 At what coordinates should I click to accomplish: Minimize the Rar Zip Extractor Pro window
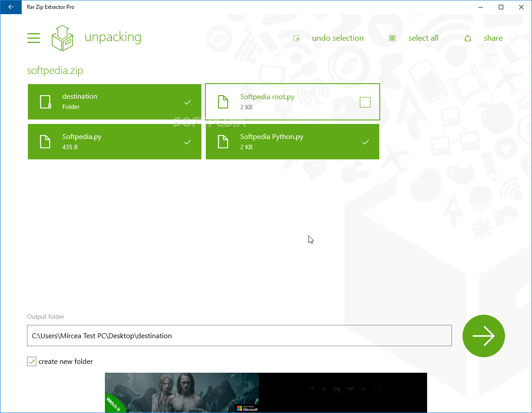(481, 7)
